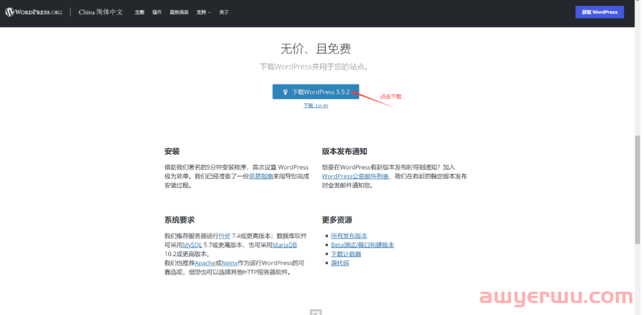This screenshot has height=315, width=644.
Task: Click the page vertical scrollbar thumb
Action: pyautogui.click(x=637, y=190)
